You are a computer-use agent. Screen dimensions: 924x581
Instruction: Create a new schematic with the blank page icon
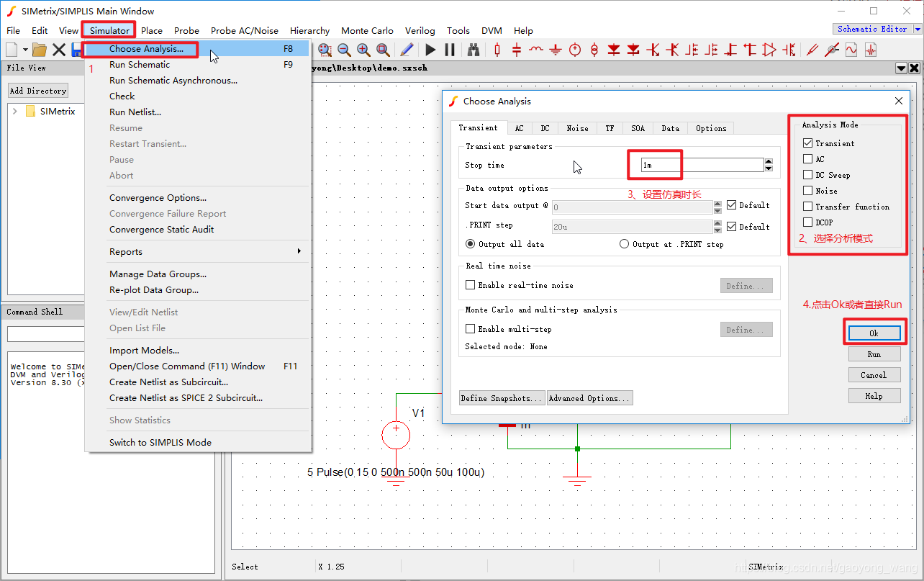click(12, 50)
